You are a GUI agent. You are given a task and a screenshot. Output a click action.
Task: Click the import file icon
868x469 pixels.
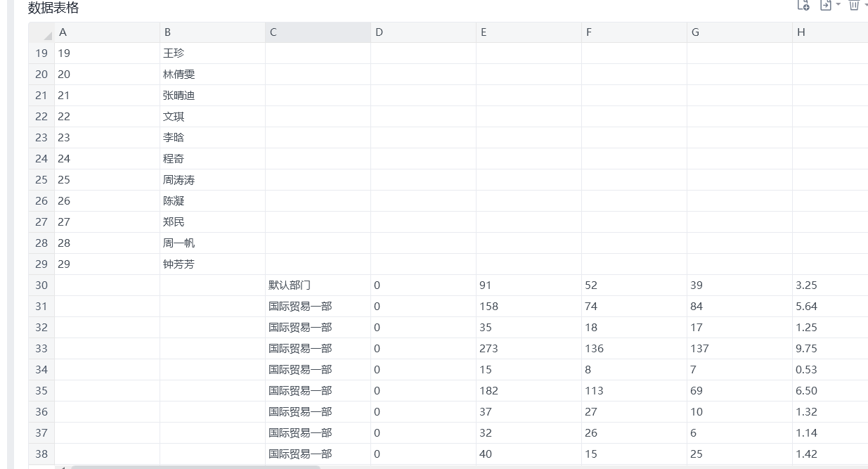coord(826,5)
